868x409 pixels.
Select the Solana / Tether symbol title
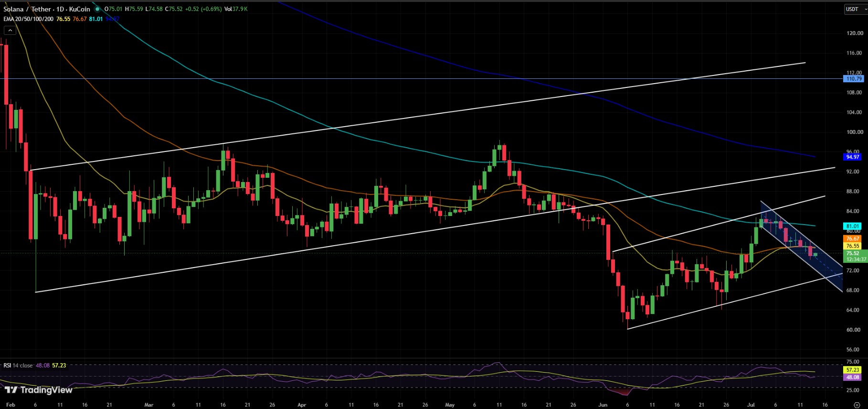click(x=47, y=9)
